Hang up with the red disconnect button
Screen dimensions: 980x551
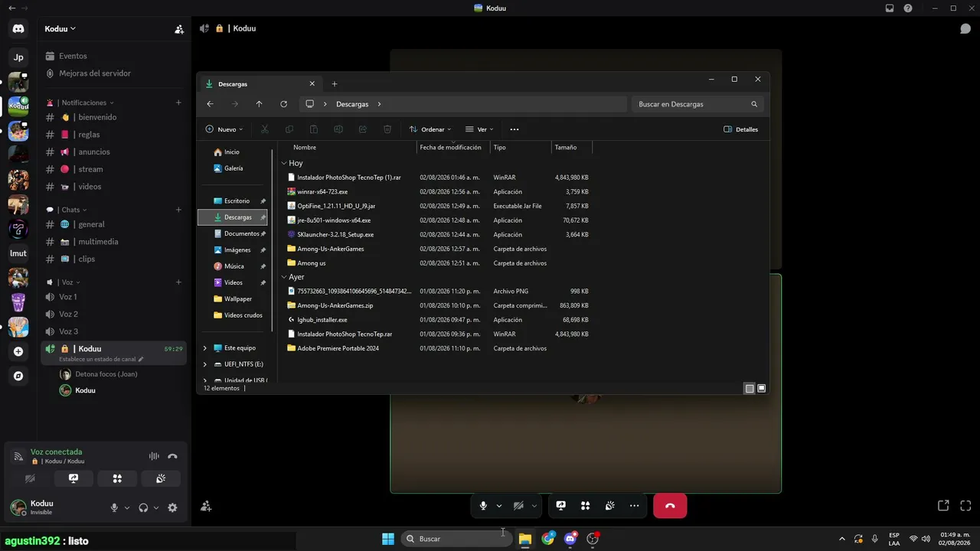point(670,505)
